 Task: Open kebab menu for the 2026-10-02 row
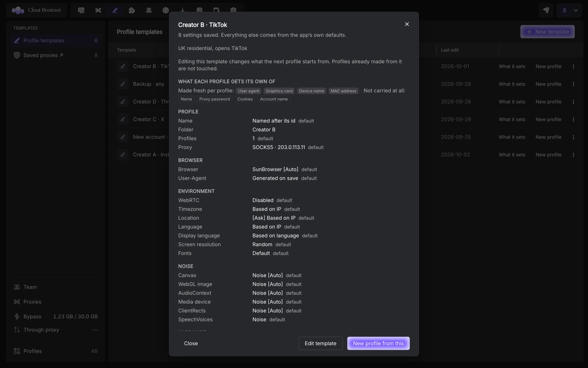[573, 155]
